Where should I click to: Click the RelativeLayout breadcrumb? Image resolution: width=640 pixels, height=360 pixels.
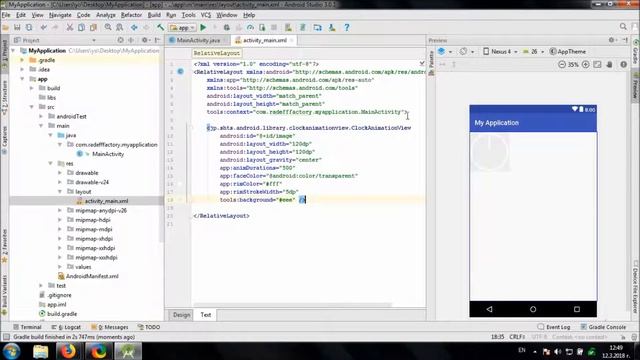pyautogui.click(x=217, y=53)
